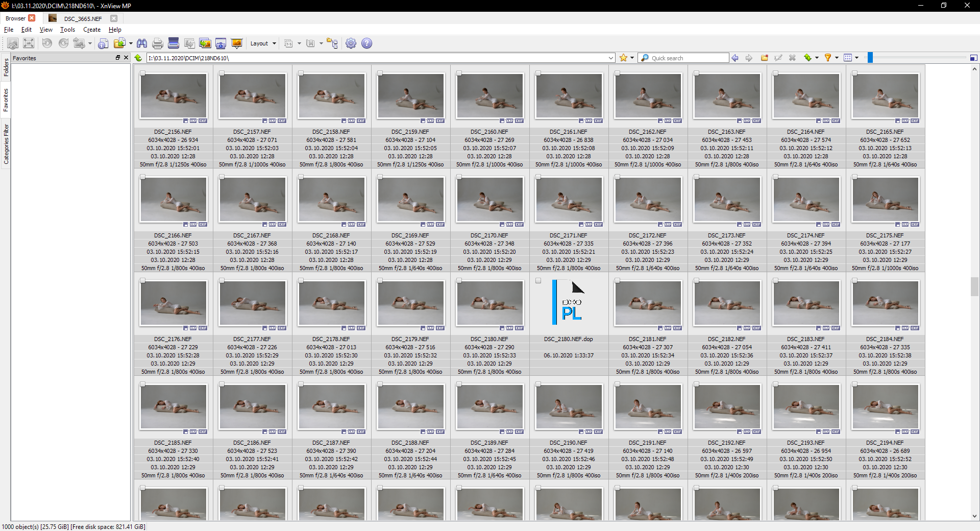This screenshot has width=980, height=531.
Task: Check the box on DSC_2194.NEF thumbnail
Action: [854, 384]
